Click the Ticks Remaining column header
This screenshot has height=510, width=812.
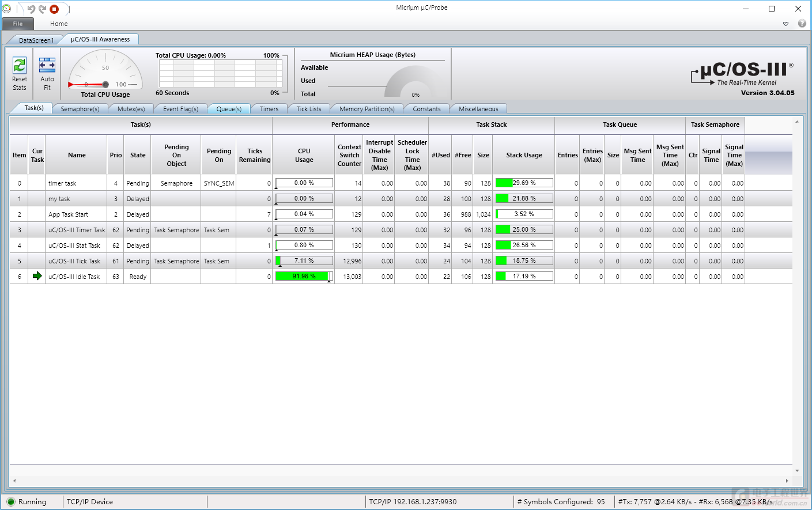tap(255, 155)
